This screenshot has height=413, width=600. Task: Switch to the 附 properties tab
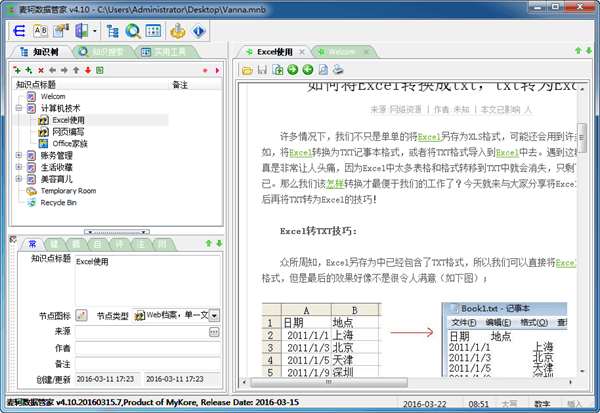coord(163,244)
